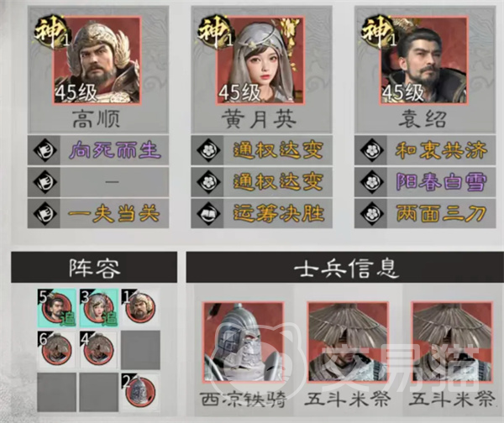Open Yuan Shao (袁绍) hero portrait
Image resolution: width=504 pixels, height=423 pixels.
click(423, 60)
